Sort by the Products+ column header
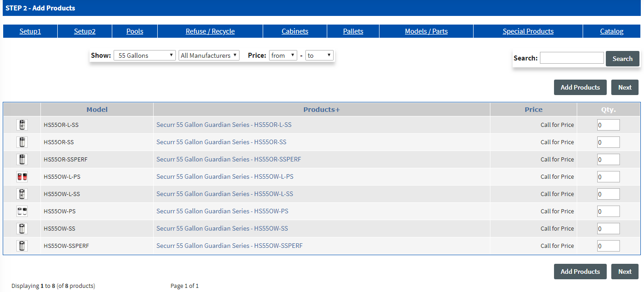Image resolution: width=644 pixels, height=292 pixels. [x=322, y=110]
